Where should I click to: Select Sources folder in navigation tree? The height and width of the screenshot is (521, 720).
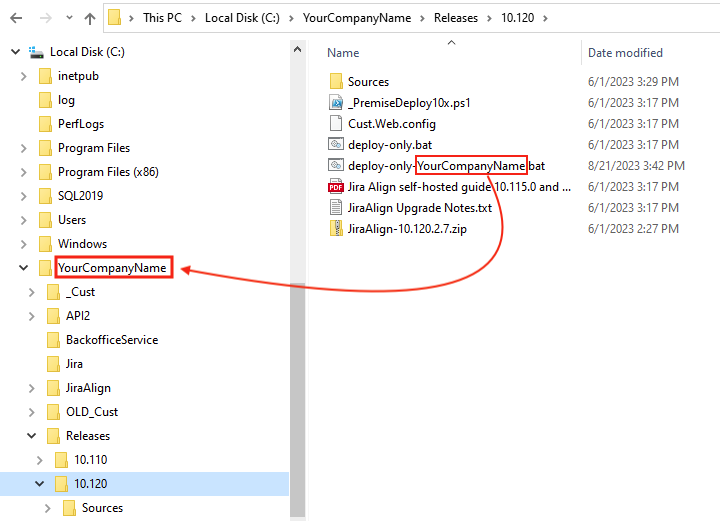pyautogui.click(x=102, y=508)
